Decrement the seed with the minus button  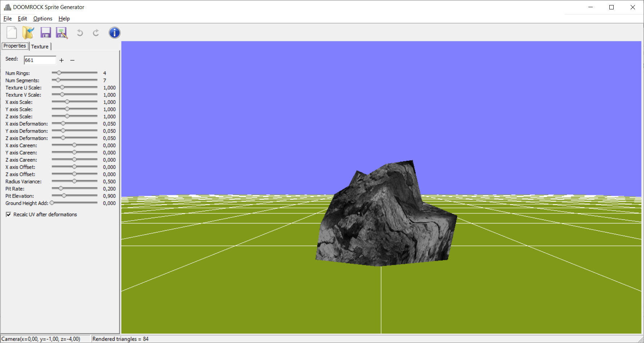tap(72, 60)
